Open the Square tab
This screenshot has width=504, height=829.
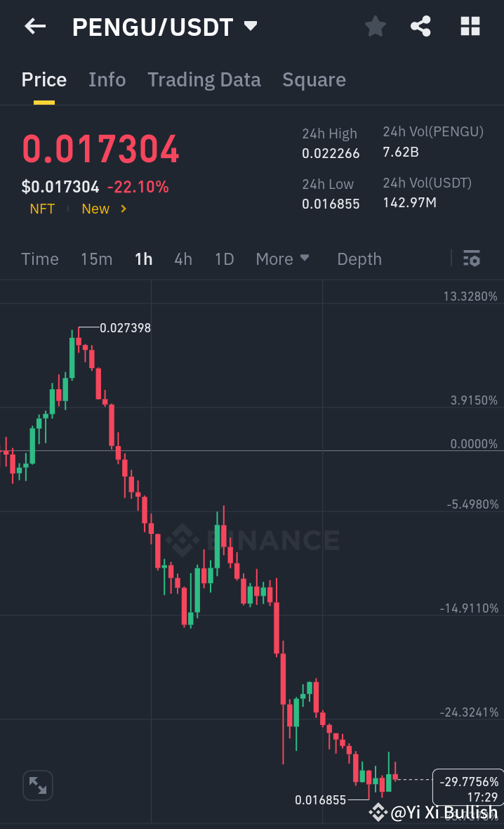pyautogui.click(x=314, y=79)
